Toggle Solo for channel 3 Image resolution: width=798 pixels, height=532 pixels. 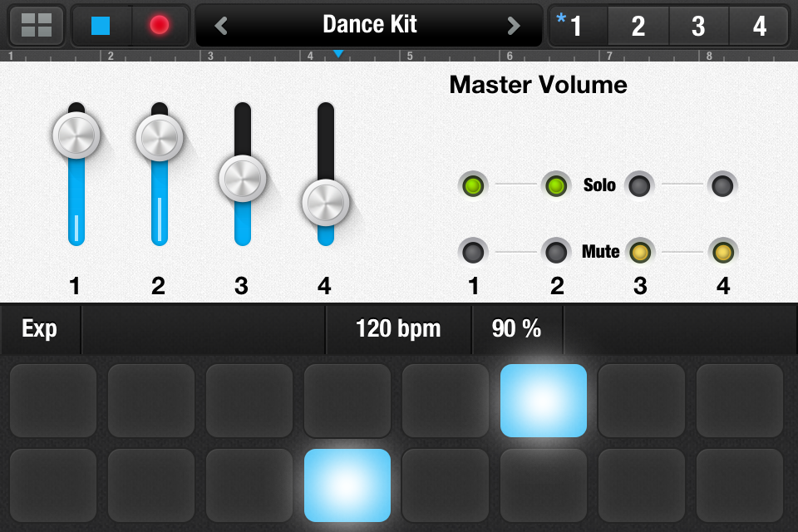pos(639,185)
